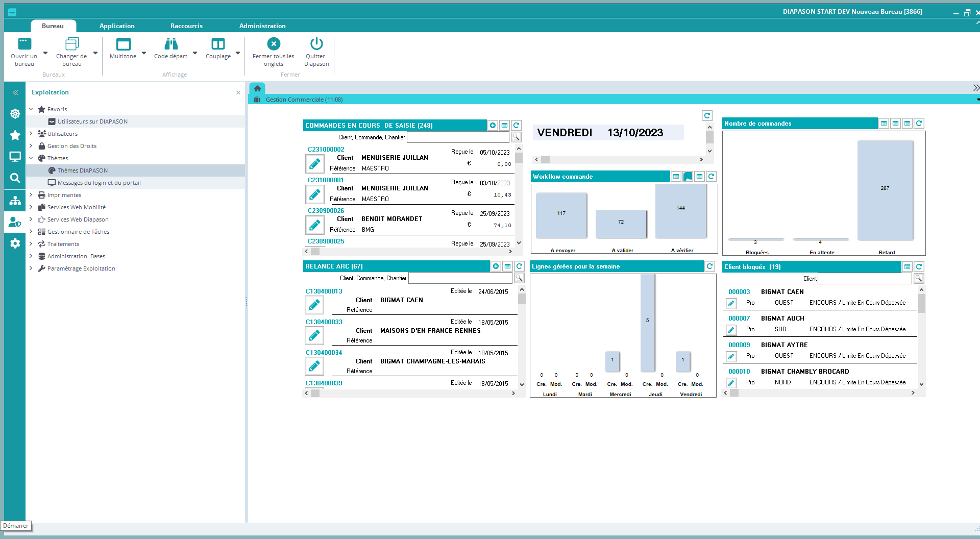Open order link C230900026
980x539 pixels.
[x=326, y=211]
